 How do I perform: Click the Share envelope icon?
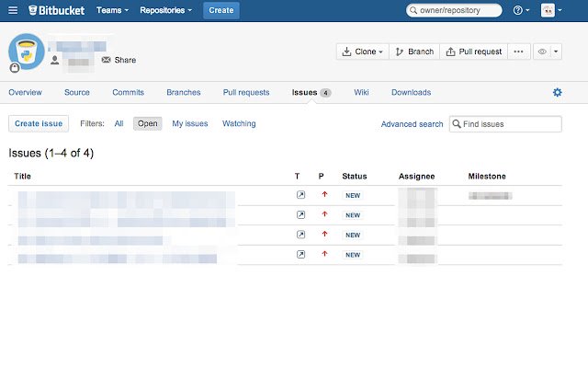coord(107,60)
